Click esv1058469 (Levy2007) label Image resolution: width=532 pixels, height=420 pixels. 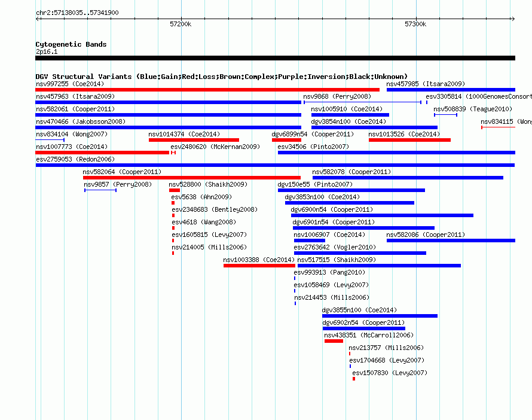tap(331, 285)
